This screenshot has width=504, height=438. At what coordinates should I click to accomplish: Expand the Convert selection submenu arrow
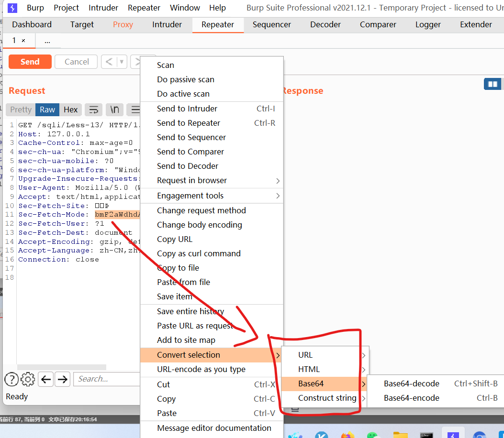(x=278, y=355)
